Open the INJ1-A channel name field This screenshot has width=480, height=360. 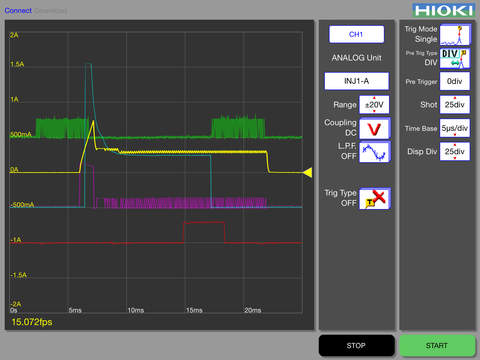point(356,81)
